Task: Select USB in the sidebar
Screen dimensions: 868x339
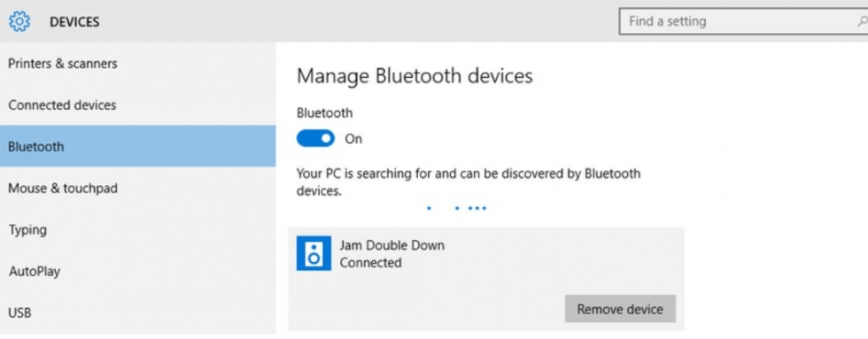Action: pyautogui.click(x=138, y=313)
